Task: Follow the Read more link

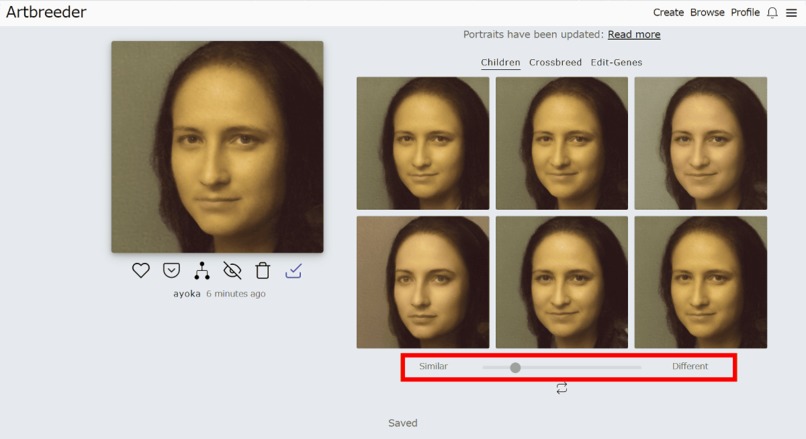Action: 634,34
